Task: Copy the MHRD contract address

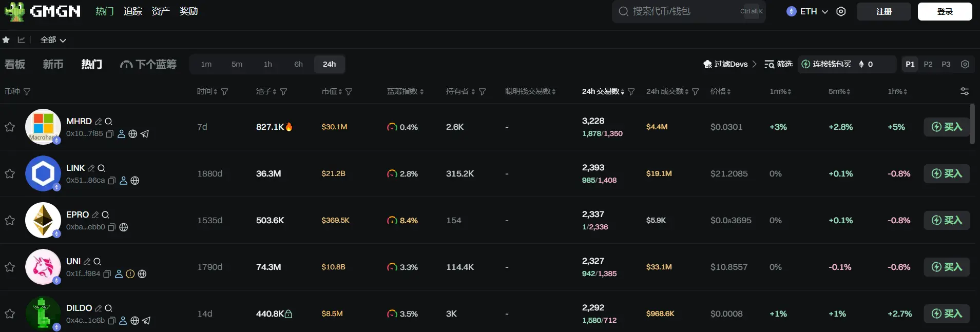Action: tap(109, 134)
